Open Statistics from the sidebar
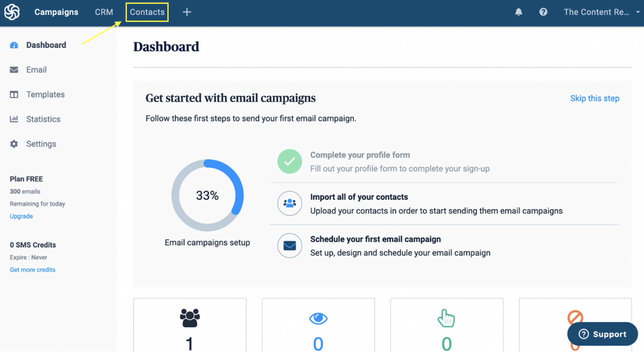Image resolution: width=644 pixels, height=354 pixels. [x=43, y=119]
